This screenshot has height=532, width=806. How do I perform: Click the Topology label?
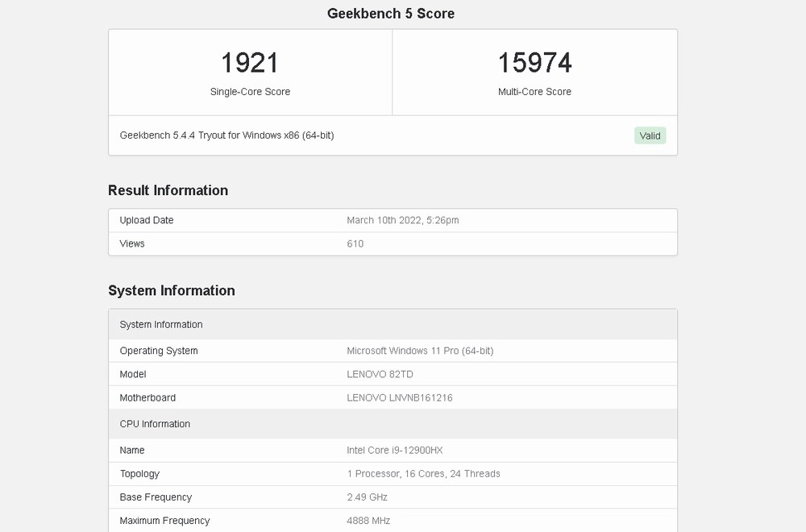[x=139, y=473]
